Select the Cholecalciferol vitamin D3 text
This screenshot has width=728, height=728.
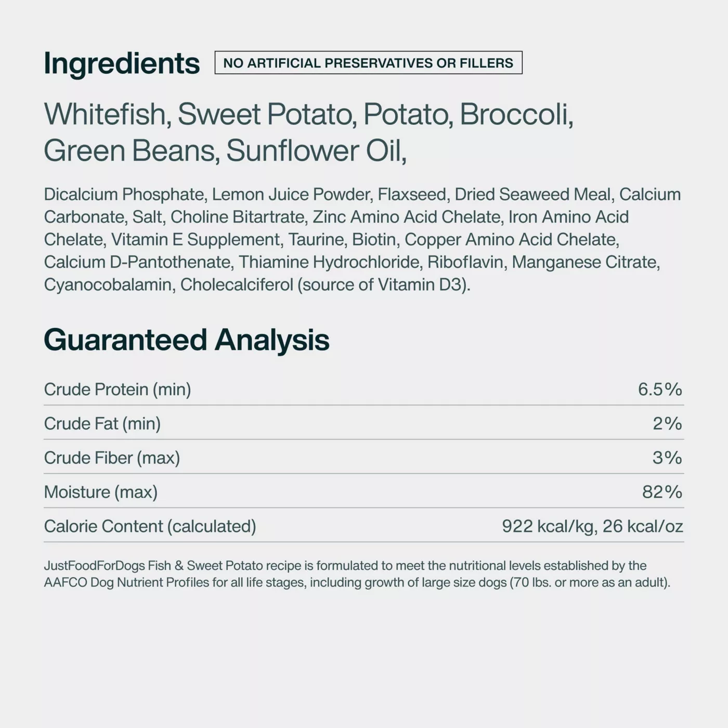pyautogui.click(x=325, y=285)
